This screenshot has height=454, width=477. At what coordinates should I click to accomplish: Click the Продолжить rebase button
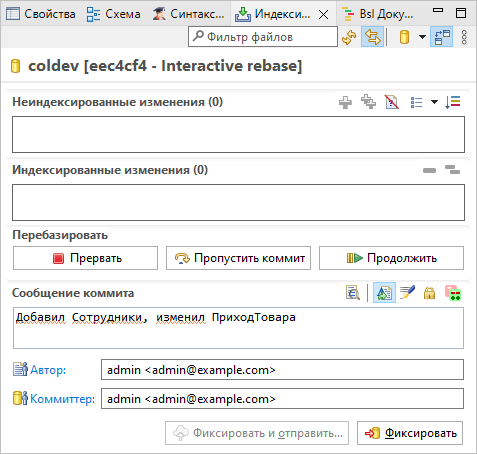[391, 258]
